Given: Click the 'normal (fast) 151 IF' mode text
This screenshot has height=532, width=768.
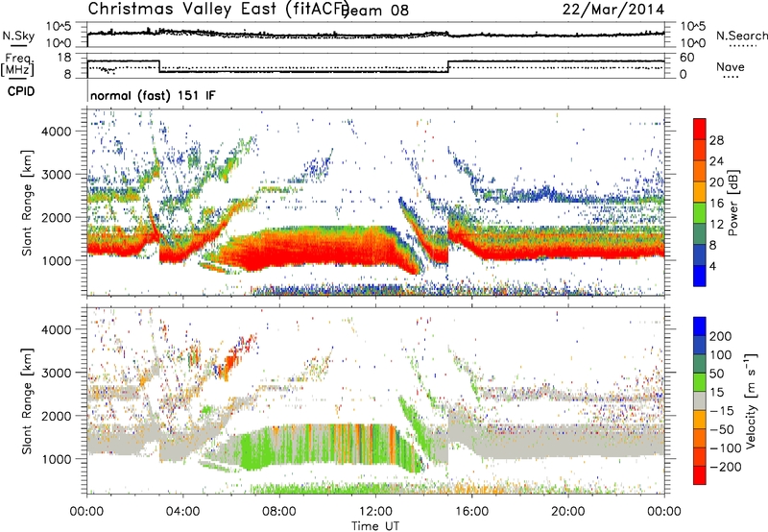Looking at the screenshot, I should [x=153, y=95].
